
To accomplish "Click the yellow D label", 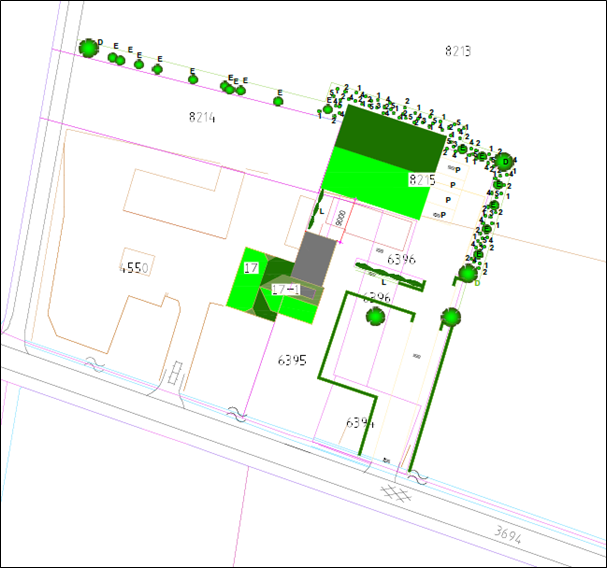I will point(477,284).
